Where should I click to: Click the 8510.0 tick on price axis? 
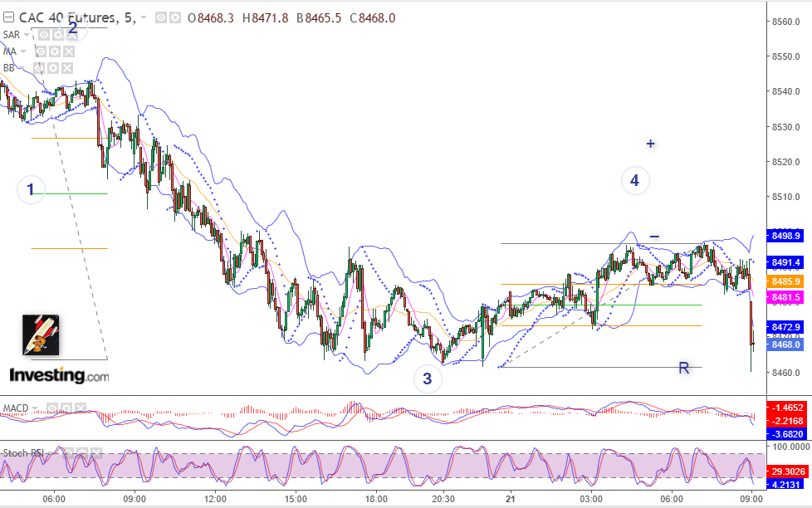pyautogui.click(x=785, y=197)
